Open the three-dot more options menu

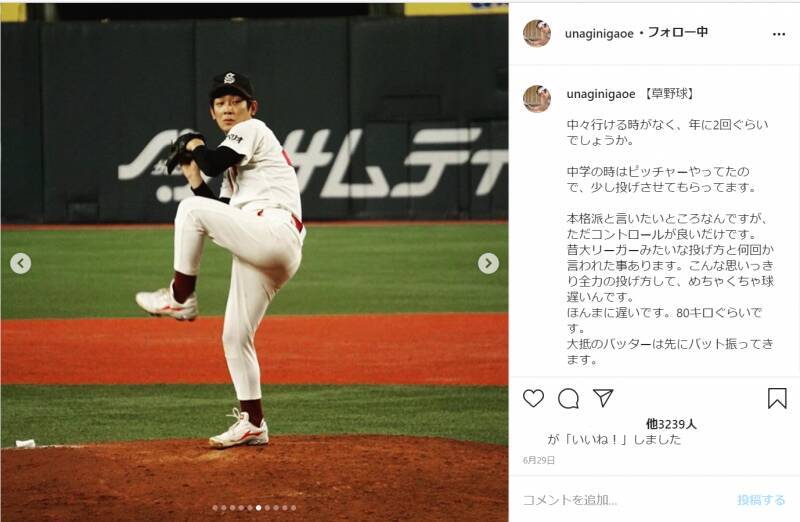coord(779,34)
